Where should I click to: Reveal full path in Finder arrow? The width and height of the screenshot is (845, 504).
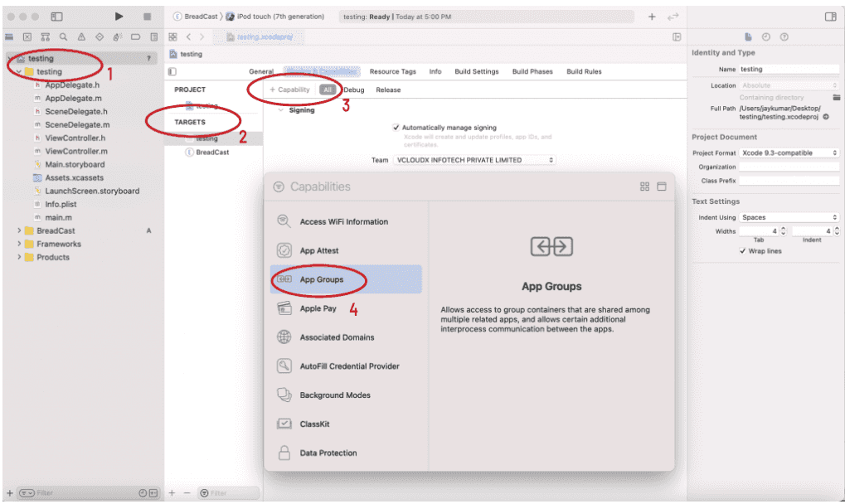pos(826,117)
